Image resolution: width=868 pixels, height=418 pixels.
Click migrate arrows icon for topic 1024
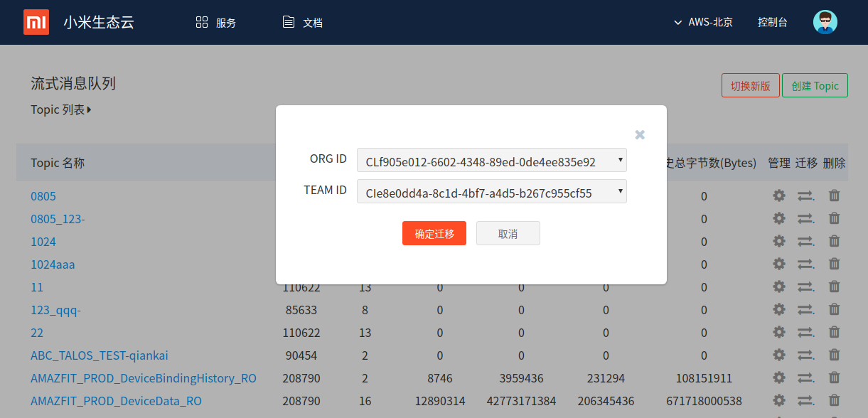click(805, 242)
